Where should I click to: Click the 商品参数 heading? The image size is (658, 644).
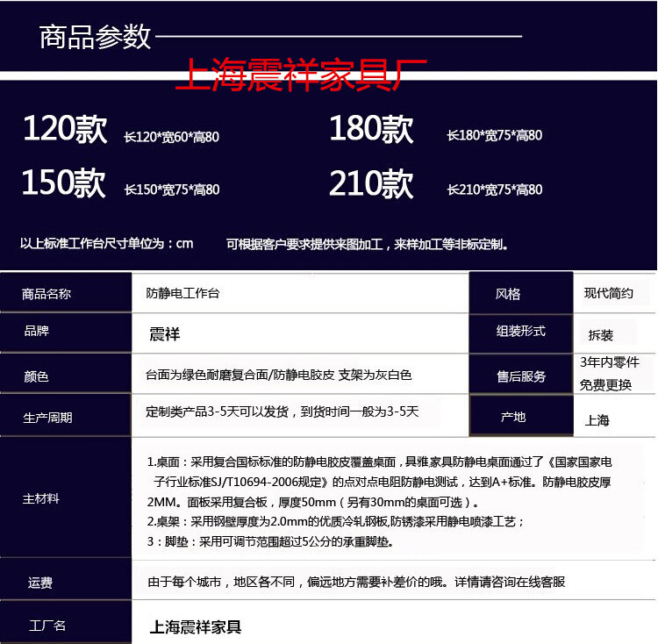point(96,37)
